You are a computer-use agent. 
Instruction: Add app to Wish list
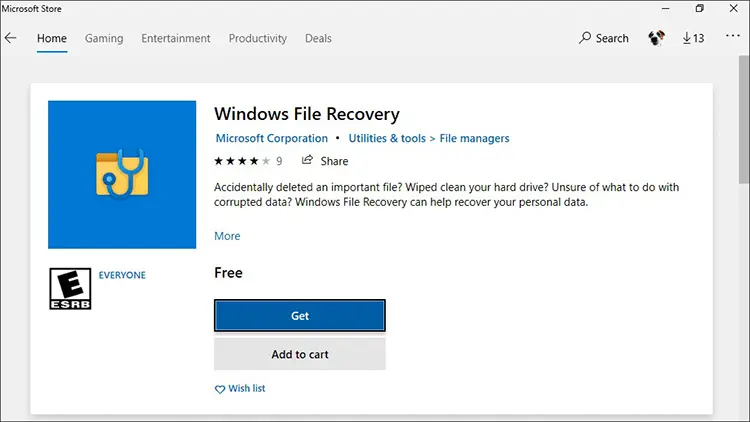point(240,389)
